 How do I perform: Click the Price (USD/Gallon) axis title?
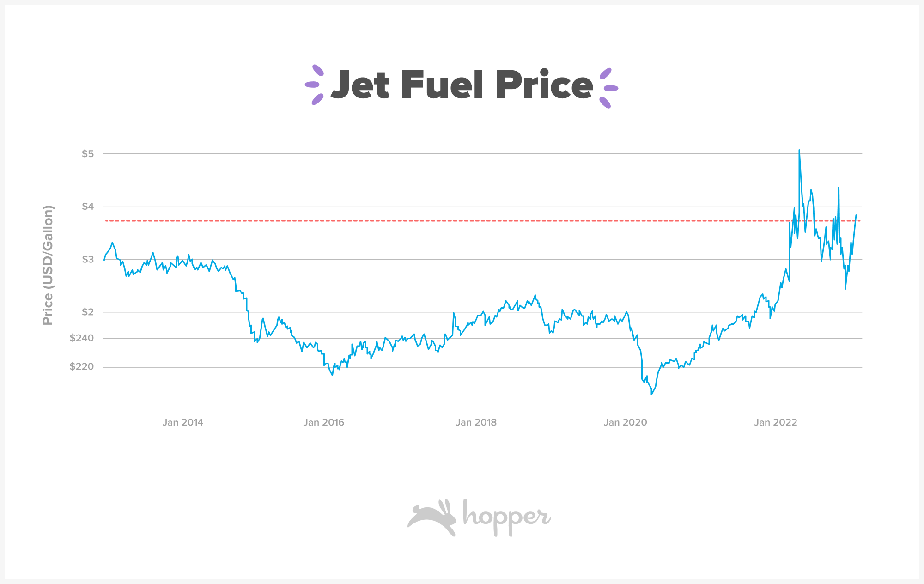(48, 265)
